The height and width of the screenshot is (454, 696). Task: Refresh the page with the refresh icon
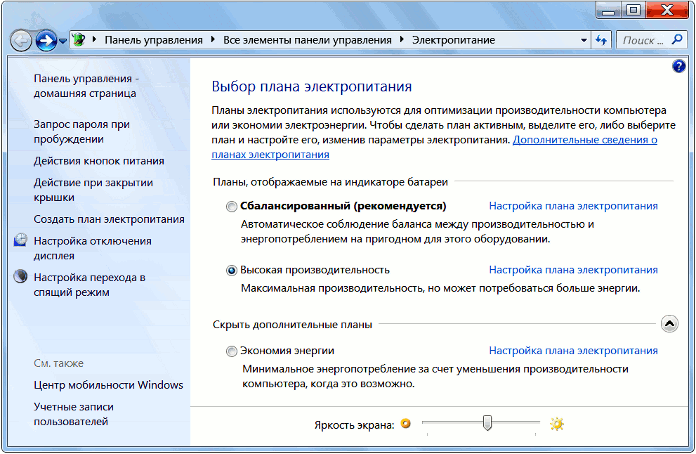coord(601,40)
